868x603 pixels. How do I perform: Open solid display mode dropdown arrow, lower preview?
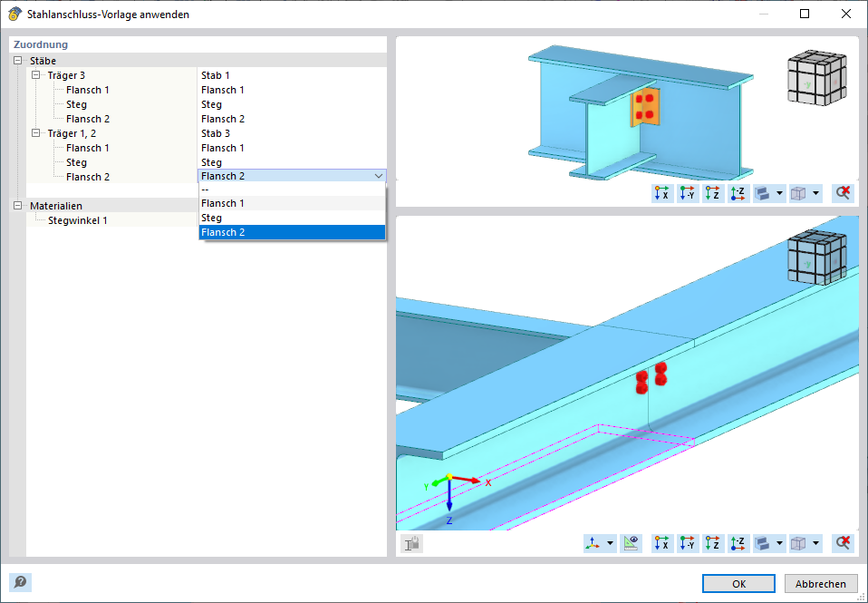point(779,543)
